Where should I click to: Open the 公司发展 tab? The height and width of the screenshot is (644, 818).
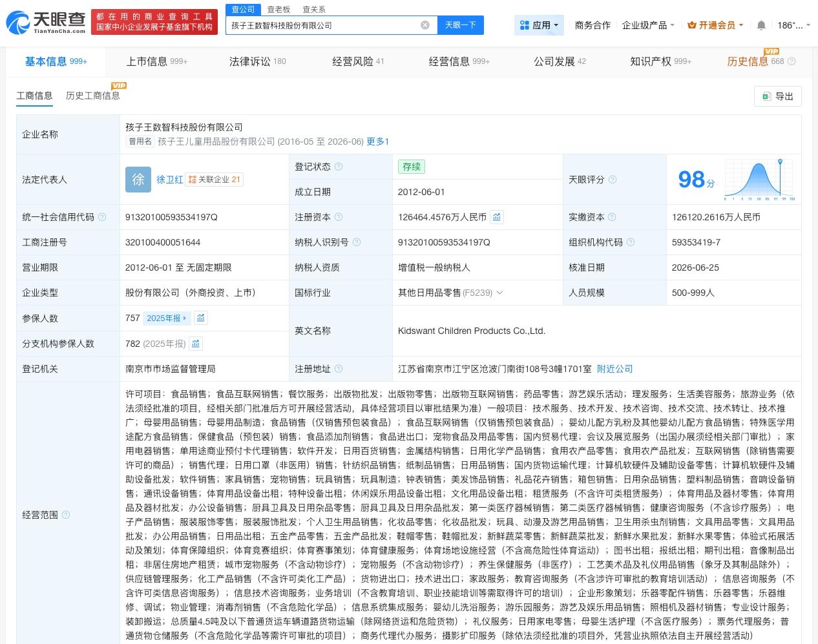pyautogui.click(x=560, y=61)
